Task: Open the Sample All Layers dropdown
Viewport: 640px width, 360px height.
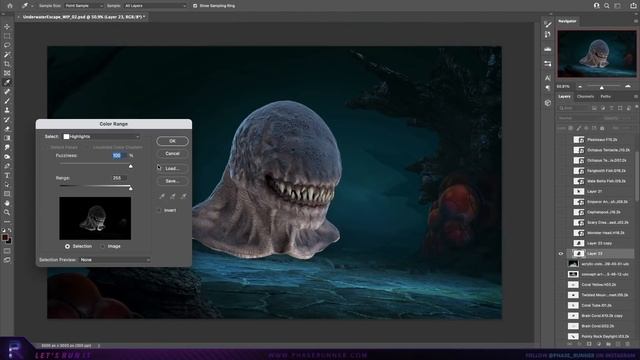Action: click(x=155, y=6)
